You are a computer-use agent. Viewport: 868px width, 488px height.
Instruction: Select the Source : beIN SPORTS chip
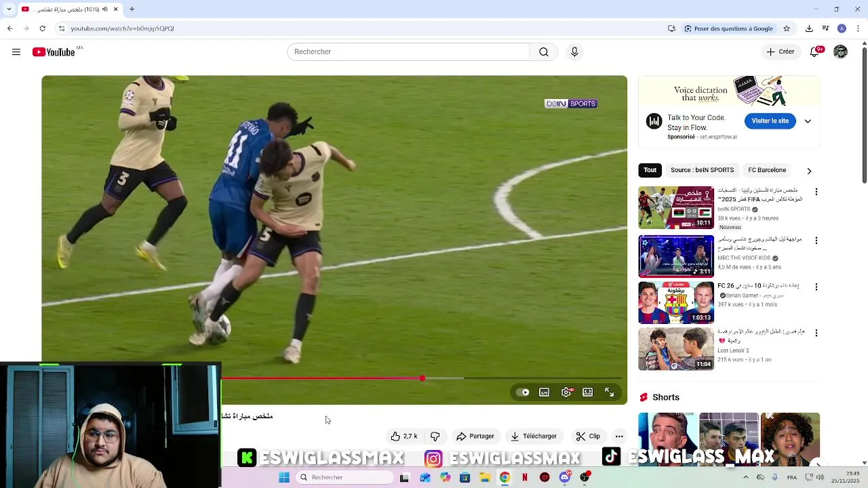pyautogui.click(x=702, y=170)
